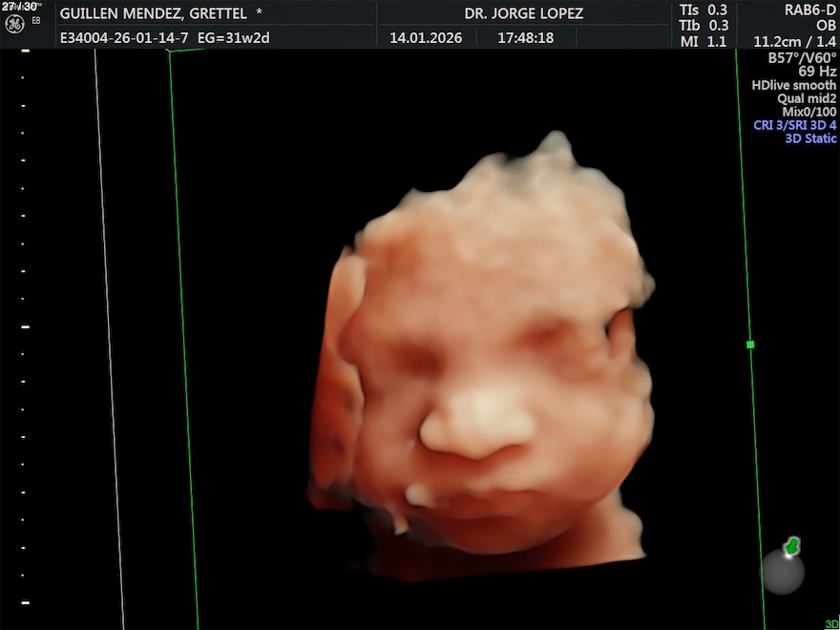The width and height of the screenshot is (840, 630).
Task: Click the DR. JORGE LOPEZ operator field
Action: (524, 14)
